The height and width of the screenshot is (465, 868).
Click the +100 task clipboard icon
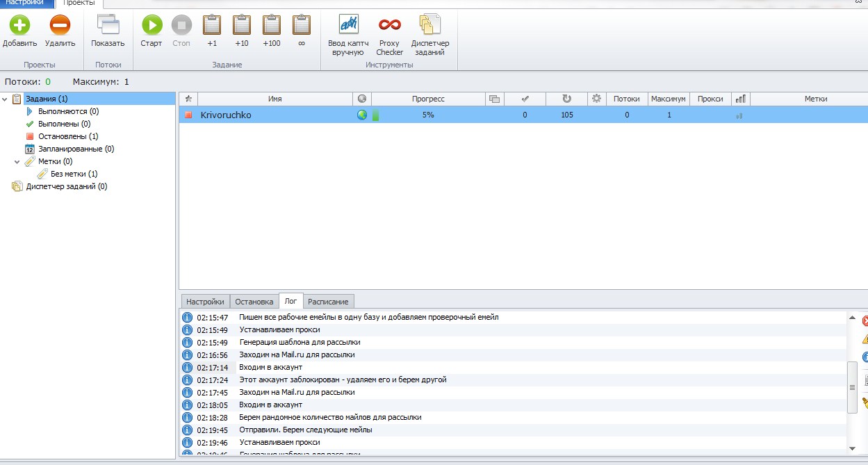[272, 26]
